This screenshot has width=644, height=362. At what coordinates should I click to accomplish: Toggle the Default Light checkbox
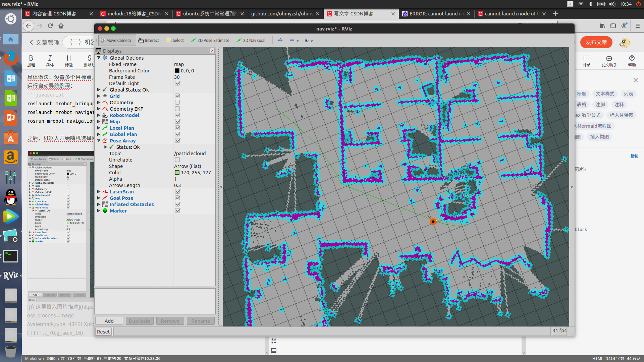(177, 83)
